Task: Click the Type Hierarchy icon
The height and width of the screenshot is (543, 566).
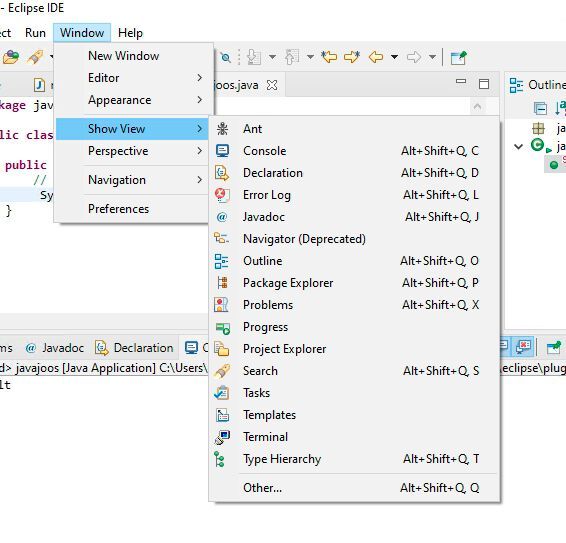Action: coord(219,459)
